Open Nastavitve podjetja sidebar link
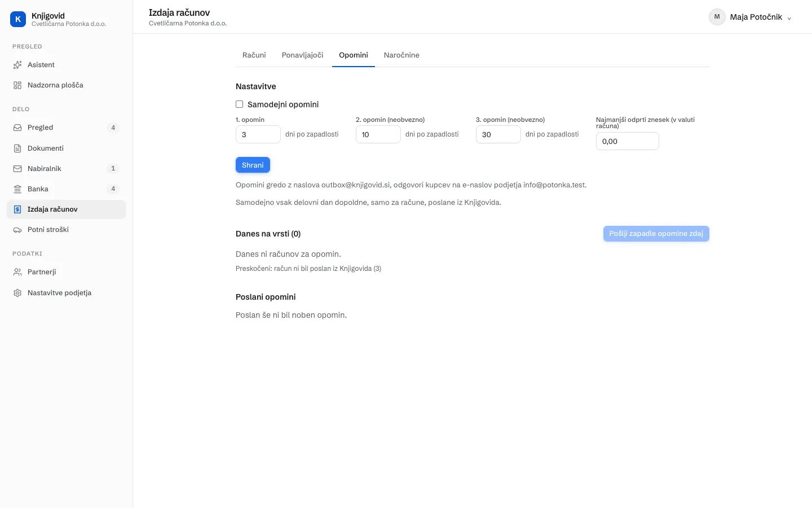The width and height of the screenshot is (812, 508). point(67,293)
